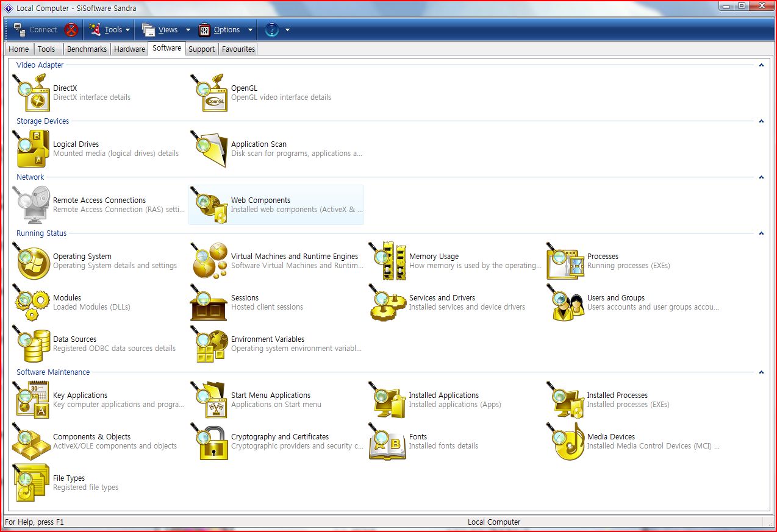Click 'Local Computer' in the status bar
777x532 pixels.
tap(494, 522)
